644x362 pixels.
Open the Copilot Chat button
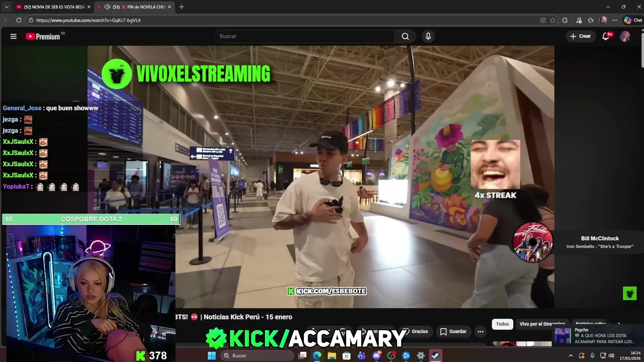(x=633, y=20)
